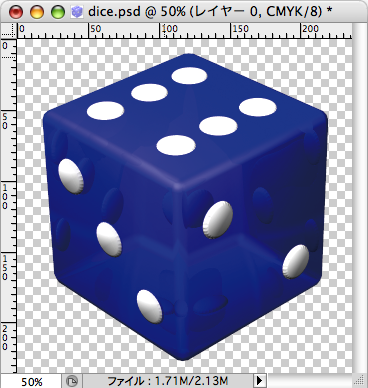Click the dice.psd document proxy icon
Viewport: 368px width, 388px height.
pos(77,12)
